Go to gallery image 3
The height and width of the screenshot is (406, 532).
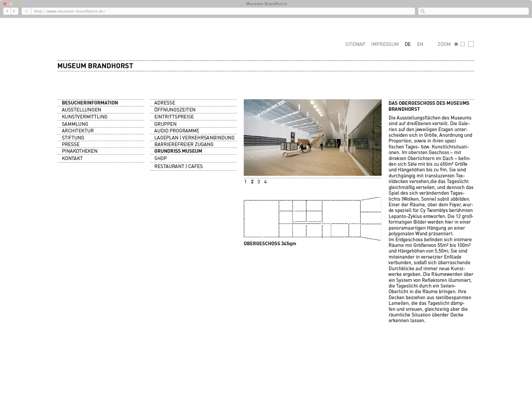coord(259,182)
